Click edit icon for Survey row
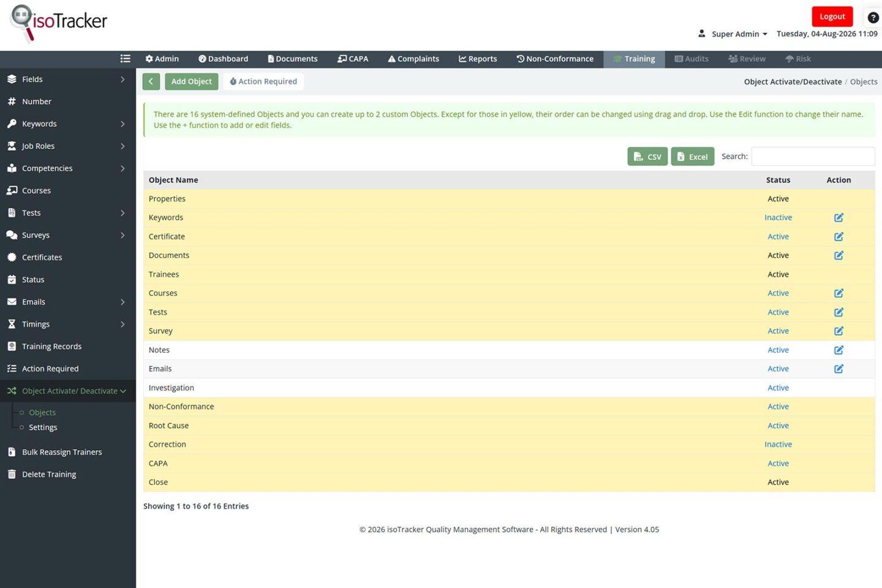This screenshot has width=882, height=588. (x=839, y=331)
